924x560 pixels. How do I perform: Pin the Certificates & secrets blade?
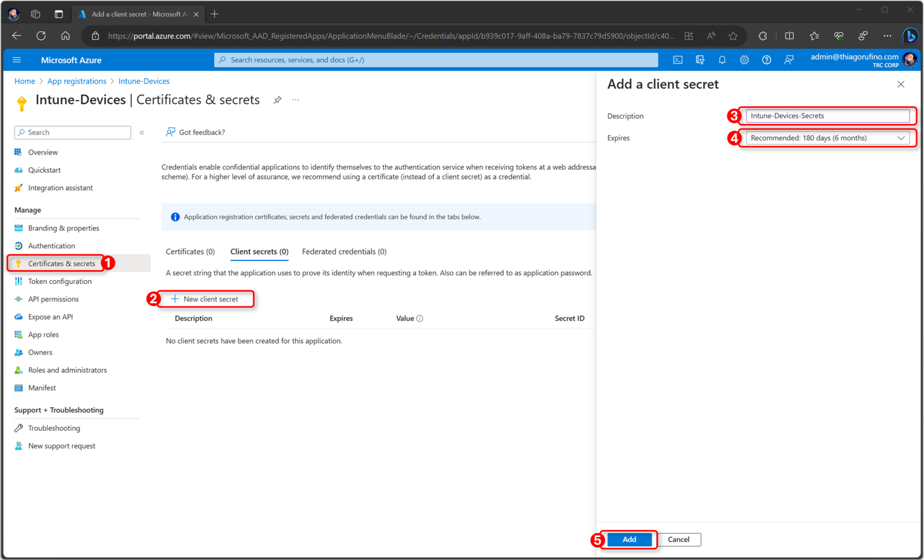click(278, 100)
